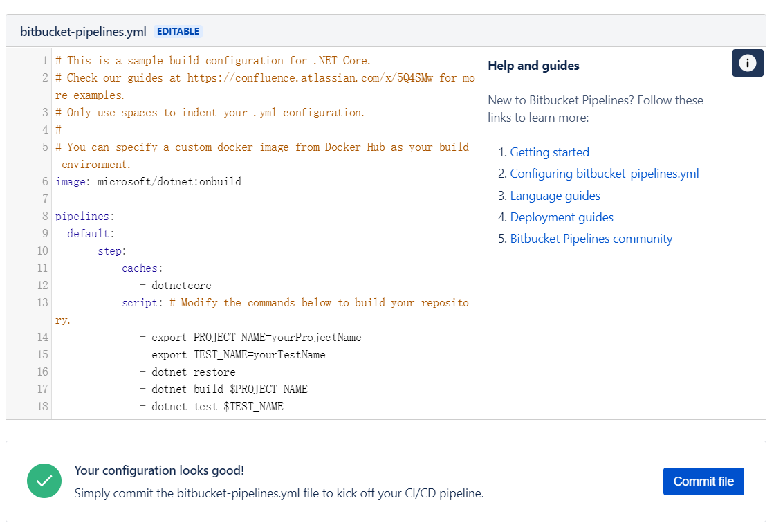Click line number 10 in the gutter
The width and height of the screenshot is (774, 532).
(x=43, y=250)
